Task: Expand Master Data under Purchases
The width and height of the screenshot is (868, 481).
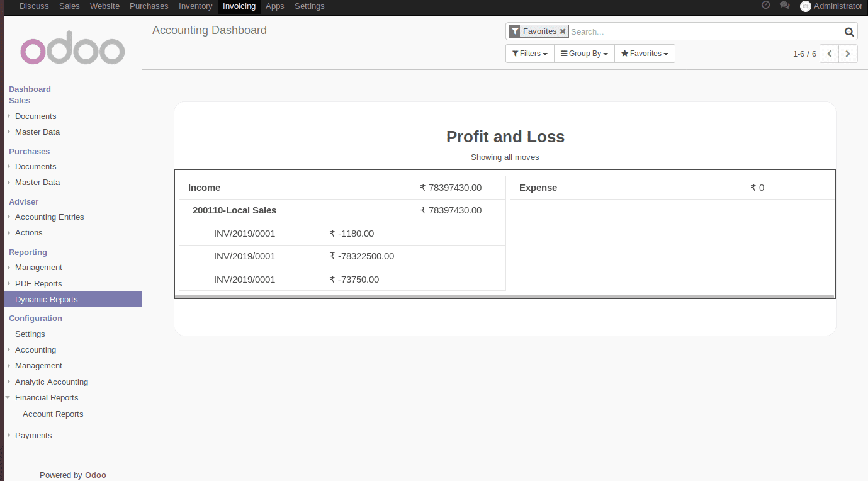Action: click(37, 183)
